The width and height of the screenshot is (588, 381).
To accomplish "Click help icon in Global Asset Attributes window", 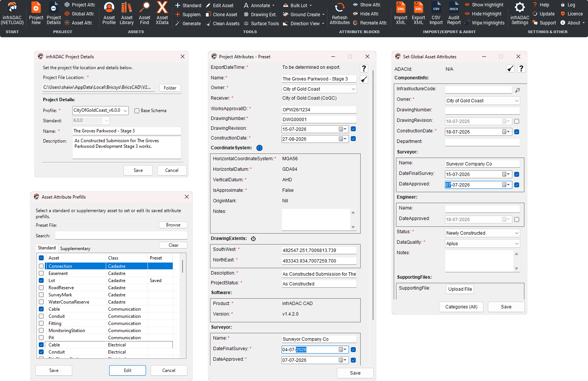I will pos(521,68).
